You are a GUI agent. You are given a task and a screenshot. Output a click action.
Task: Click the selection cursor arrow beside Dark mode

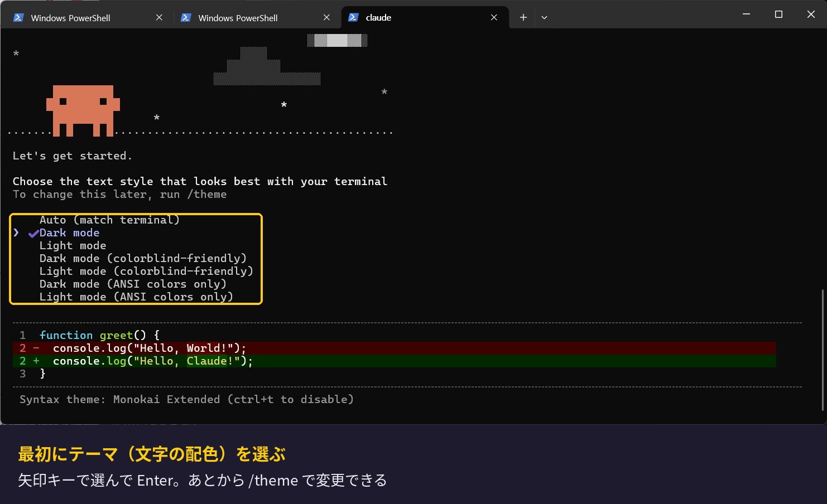(x=16, y=232)
